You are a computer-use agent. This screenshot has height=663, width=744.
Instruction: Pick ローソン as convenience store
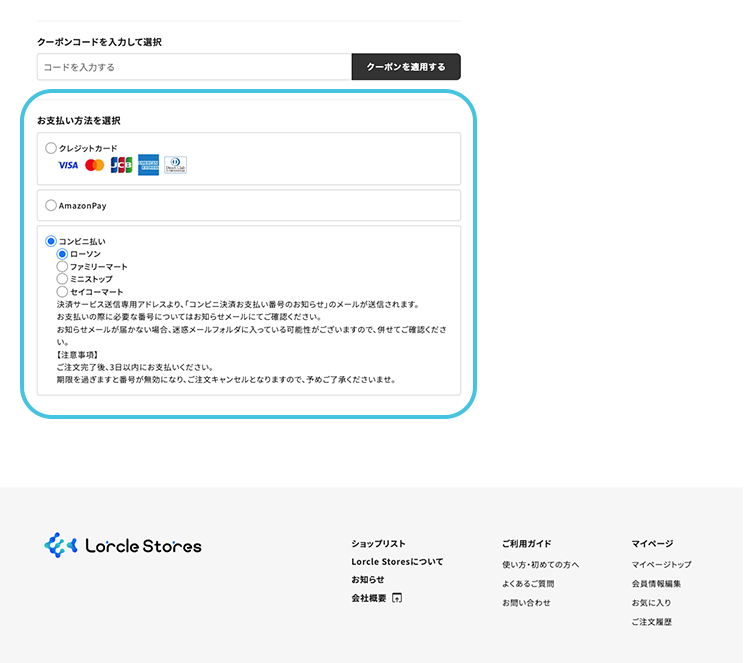click(x=62, y=254)
